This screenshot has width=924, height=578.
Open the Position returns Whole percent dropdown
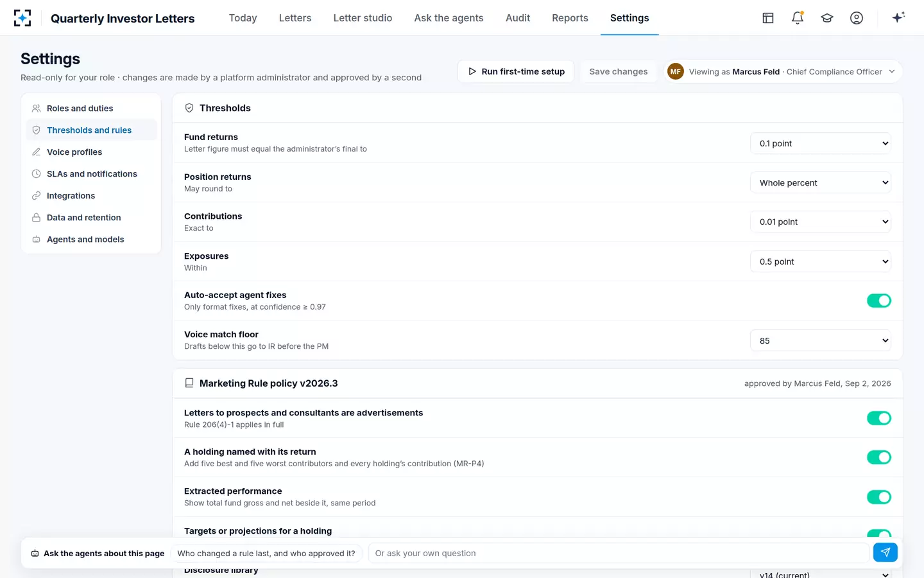(x=821, y=183)
